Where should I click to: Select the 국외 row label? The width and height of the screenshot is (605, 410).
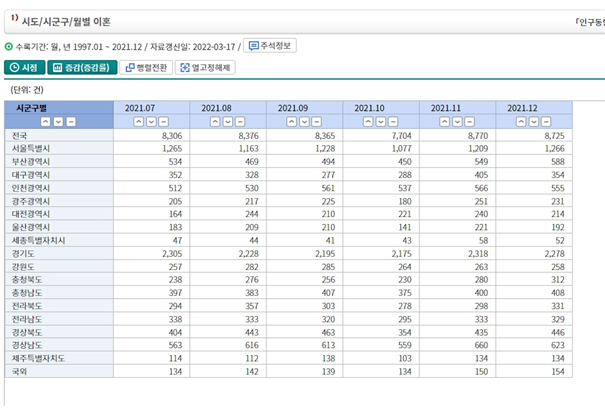pyautogui.click(x=19, y=371)
